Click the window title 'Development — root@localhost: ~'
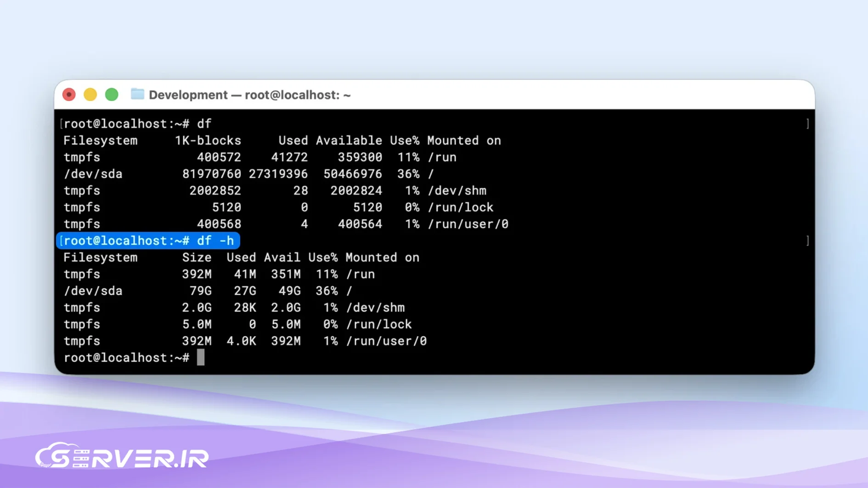The width and height of the screenshot is (868, 488). pyautogui.click(x=250, y=95)
